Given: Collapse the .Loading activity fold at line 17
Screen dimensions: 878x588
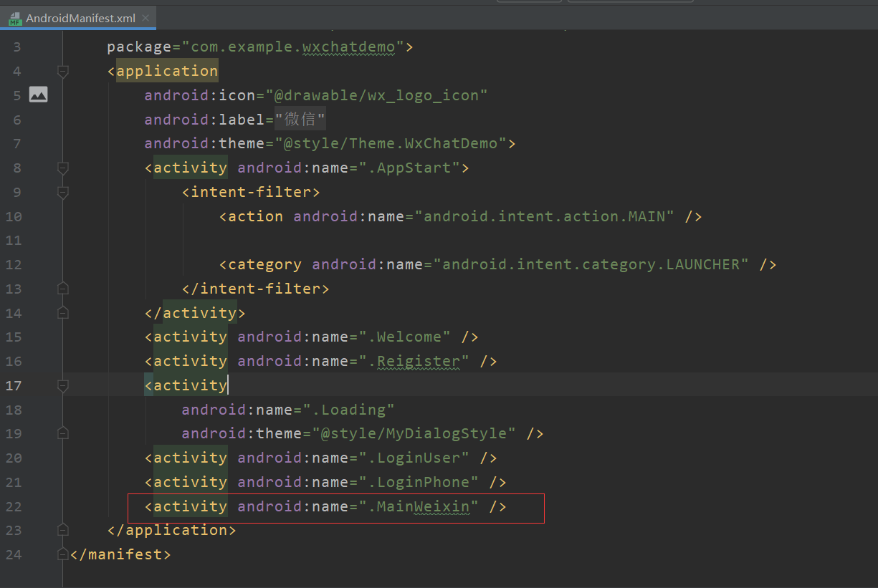Looking at the screenshot, I should pos(62,385).
